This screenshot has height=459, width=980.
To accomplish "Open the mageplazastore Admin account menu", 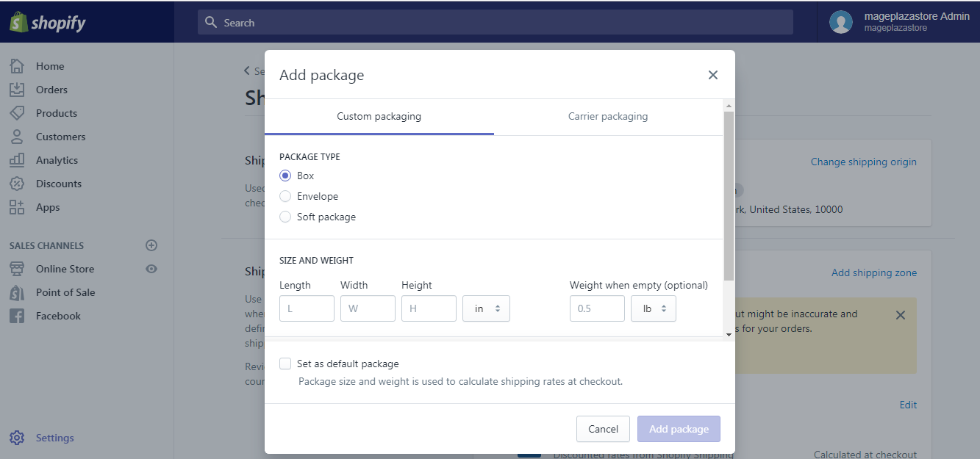I will pos(899,22).
